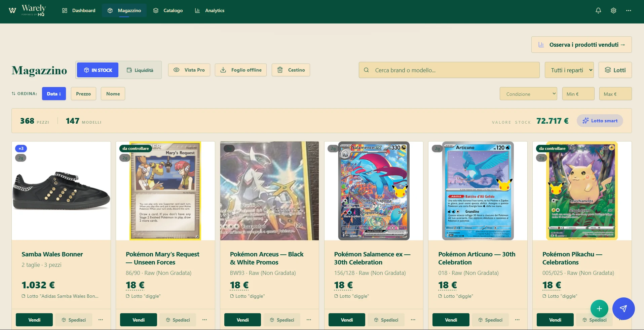
Task: Download the Foglio offline sheet
Action: 241,70
